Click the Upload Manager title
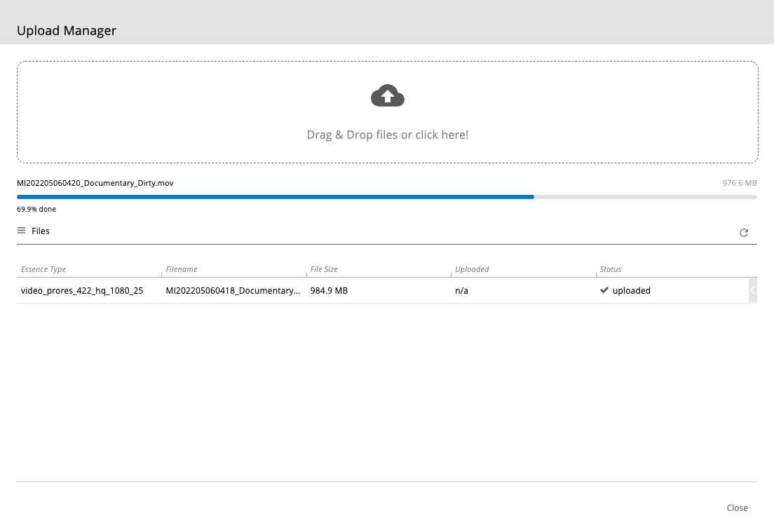 67,31
